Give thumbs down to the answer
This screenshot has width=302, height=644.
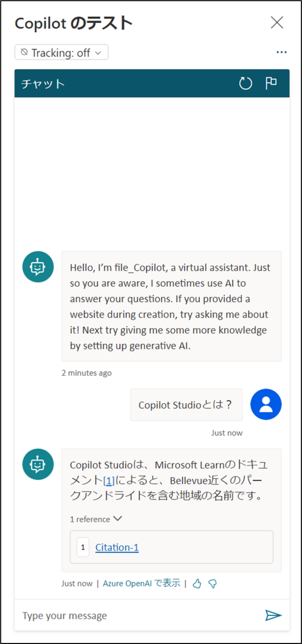(212, 584)
